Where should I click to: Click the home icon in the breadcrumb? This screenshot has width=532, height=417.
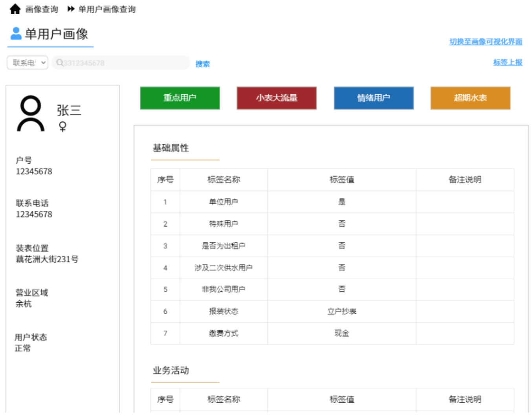point(15,8)
